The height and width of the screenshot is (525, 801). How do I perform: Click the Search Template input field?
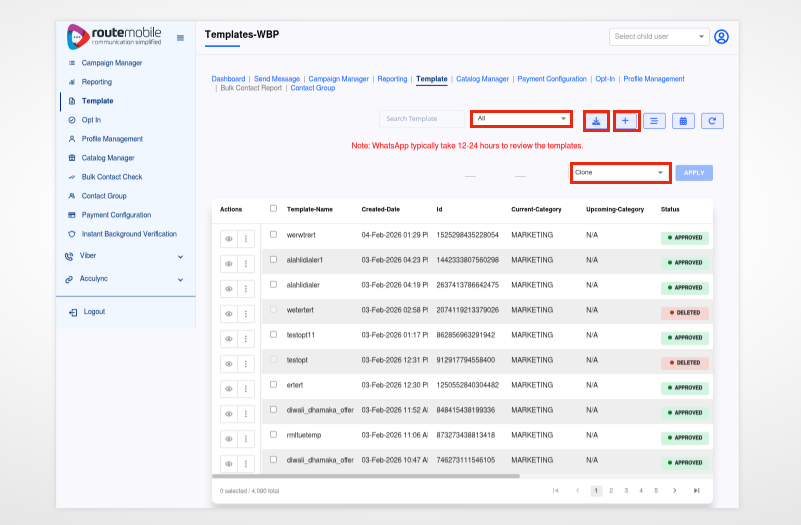coord(422,118)
